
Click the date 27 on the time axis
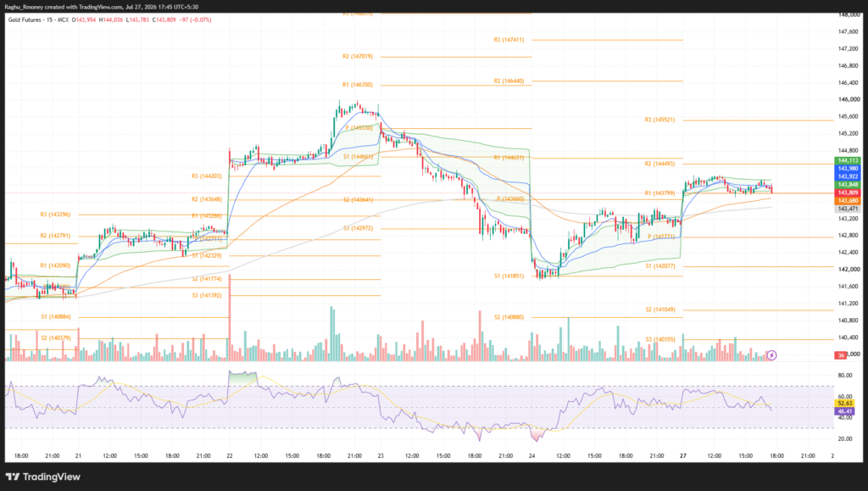[x=683, y=456]
